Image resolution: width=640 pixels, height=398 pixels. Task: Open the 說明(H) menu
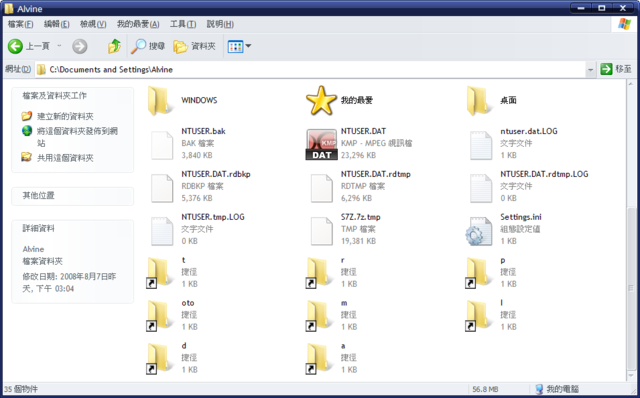pyautogui.click(x=220, y=24)
